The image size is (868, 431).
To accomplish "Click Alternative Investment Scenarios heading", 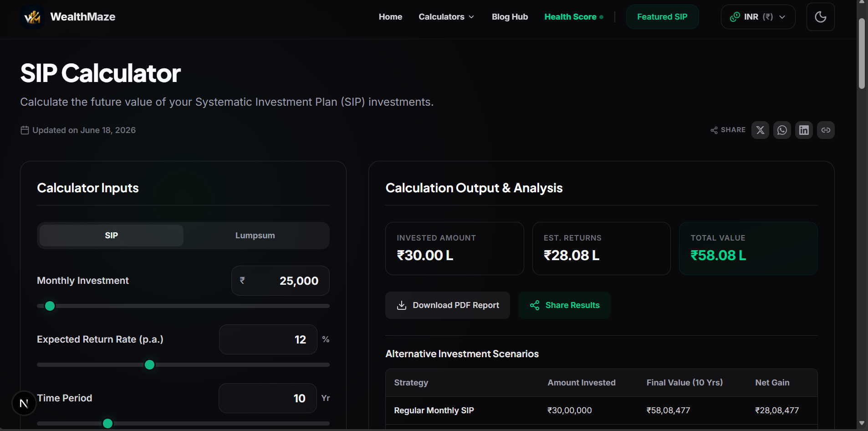I will point(462,354).
